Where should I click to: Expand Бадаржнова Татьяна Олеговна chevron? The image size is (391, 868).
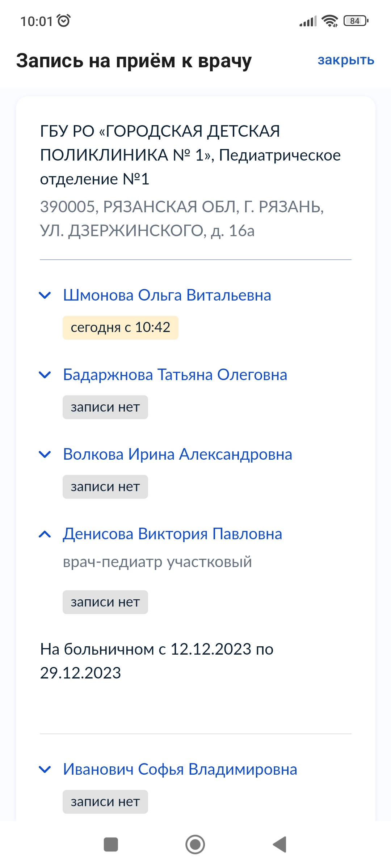pyautogui.click(x=45, y=375)
